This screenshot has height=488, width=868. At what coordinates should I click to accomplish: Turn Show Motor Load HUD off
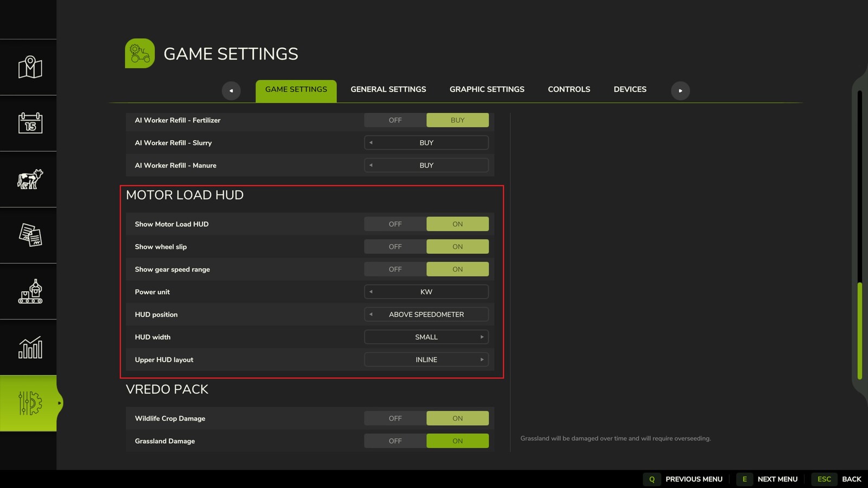coord(395,224)
